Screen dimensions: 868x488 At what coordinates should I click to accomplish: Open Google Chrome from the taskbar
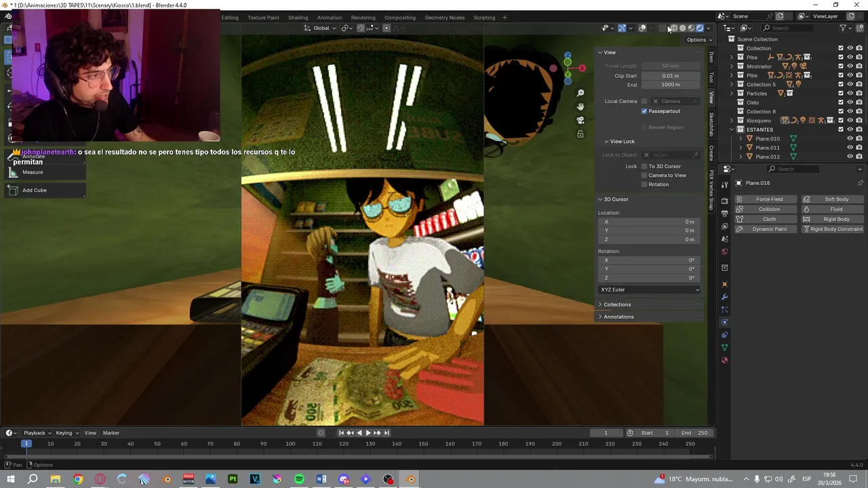point(78,479)
